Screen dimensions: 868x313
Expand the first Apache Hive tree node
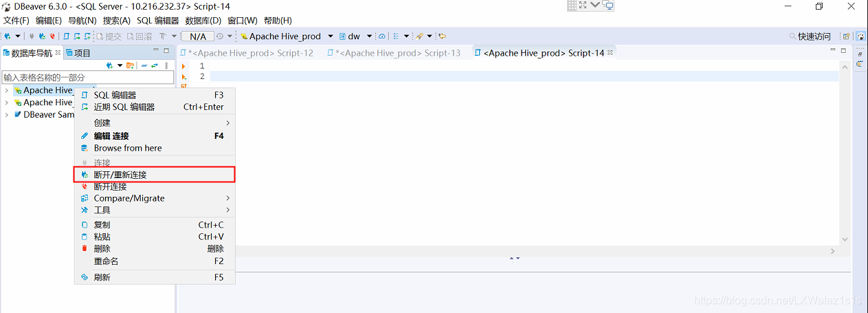pyautogui.click(x=7, y=90)
